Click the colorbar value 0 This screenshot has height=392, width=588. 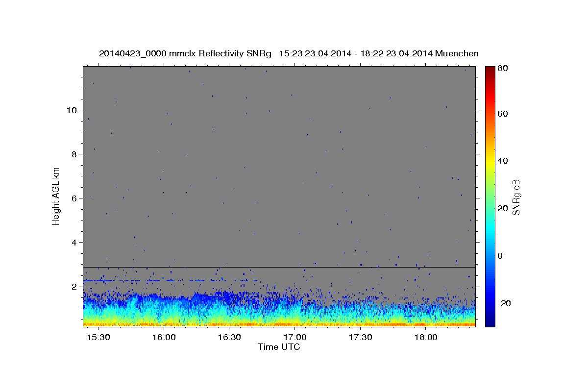coord(500,256)
